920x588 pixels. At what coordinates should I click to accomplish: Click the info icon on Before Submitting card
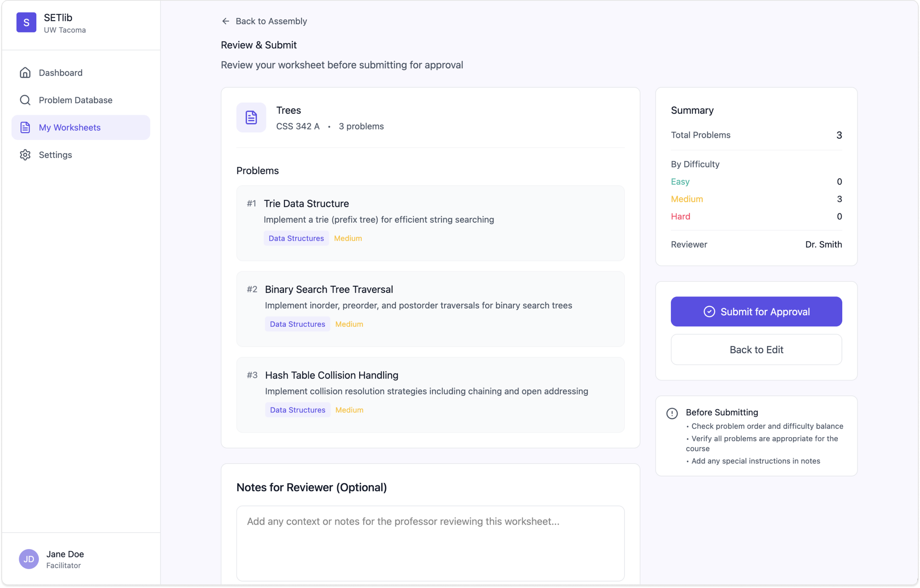point(672,413)
